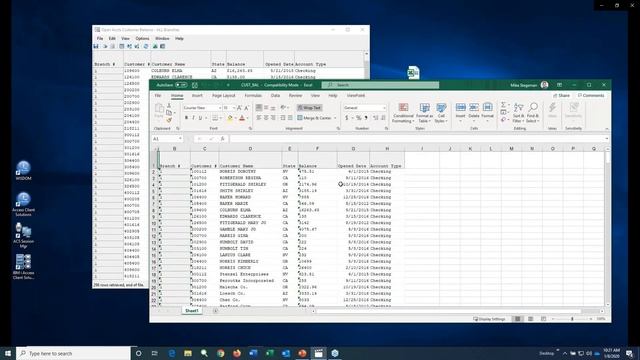Open Options menu in All Branches window
The image size is (640, 360).
[142, 38]
